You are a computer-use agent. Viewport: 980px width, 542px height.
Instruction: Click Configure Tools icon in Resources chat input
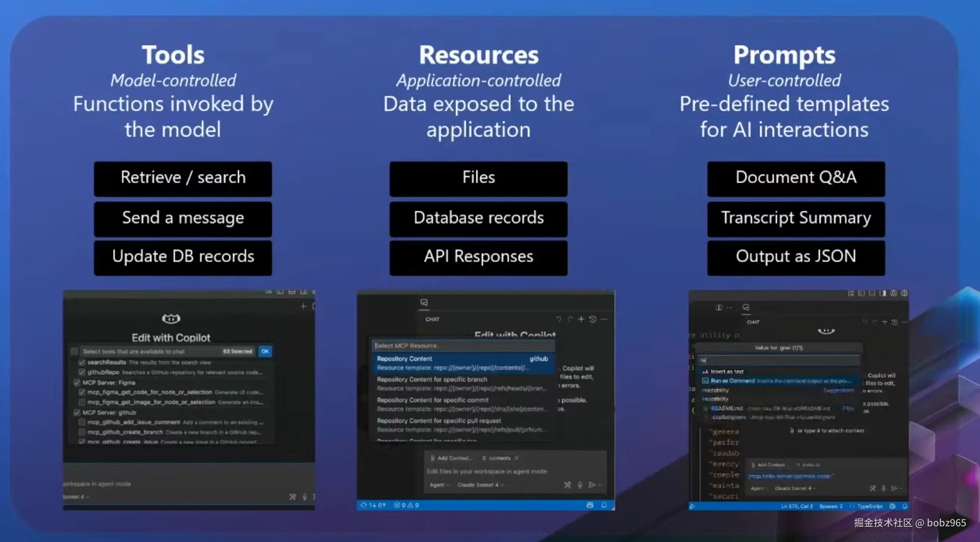(568, 485)
